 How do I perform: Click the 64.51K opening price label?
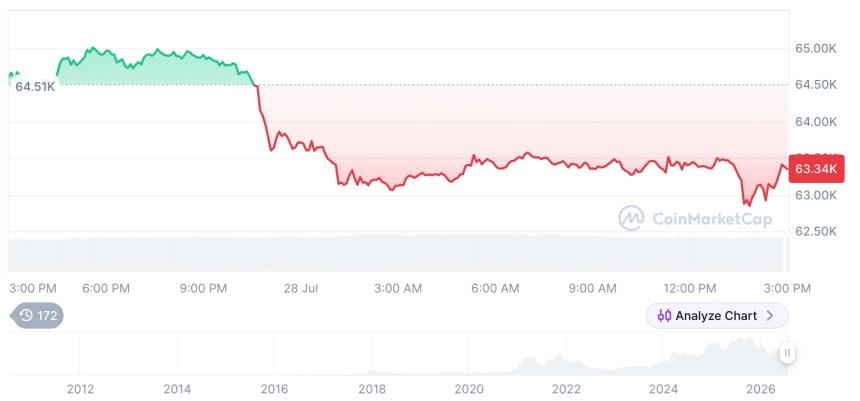pos(35,87)
